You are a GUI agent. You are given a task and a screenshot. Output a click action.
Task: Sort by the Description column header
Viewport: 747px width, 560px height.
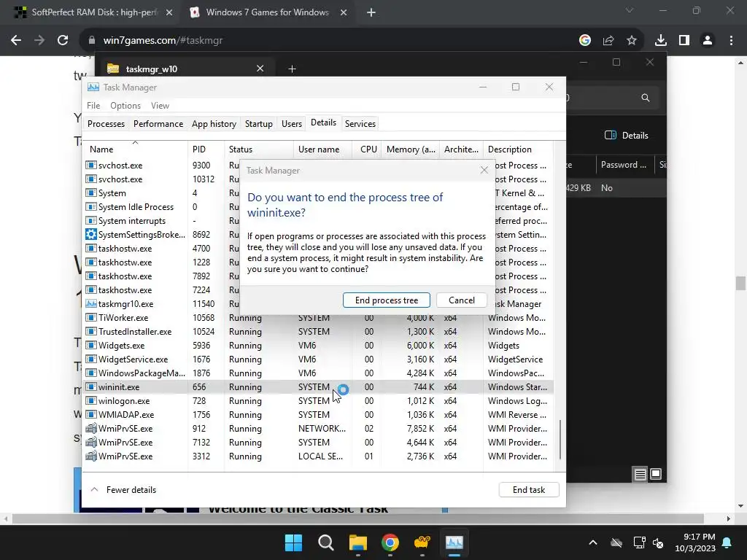519,149
